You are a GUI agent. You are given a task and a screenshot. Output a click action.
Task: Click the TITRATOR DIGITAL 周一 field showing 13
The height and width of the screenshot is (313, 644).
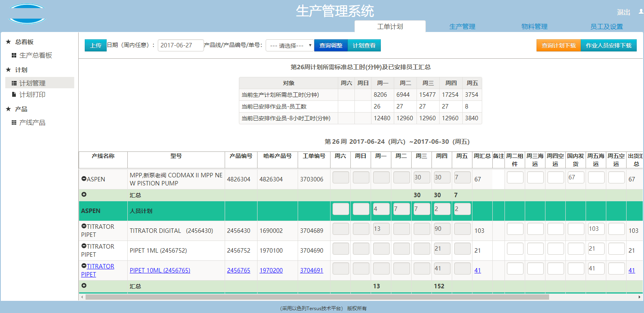381,229
